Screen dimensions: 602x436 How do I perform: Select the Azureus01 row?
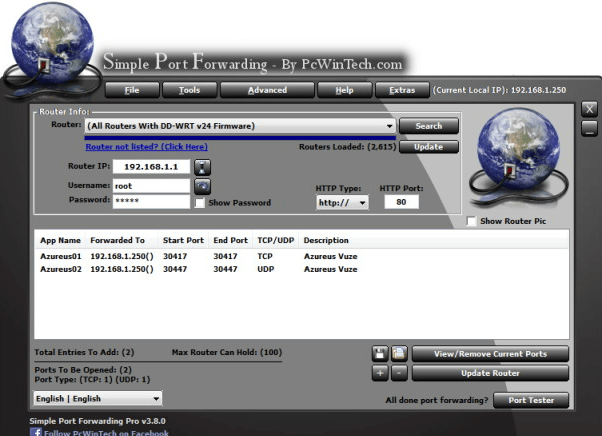(301, 256)
